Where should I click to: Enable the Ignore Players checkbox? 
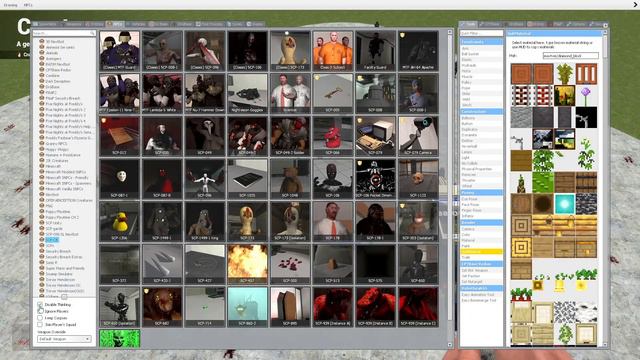pyautogui.click(x=40, y=311)
